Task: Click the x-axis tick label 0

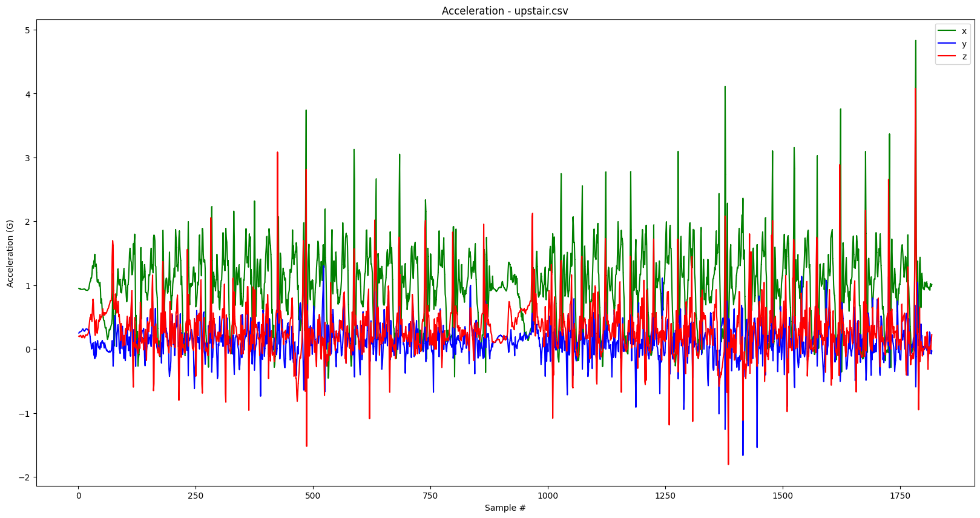Action: 78,496
